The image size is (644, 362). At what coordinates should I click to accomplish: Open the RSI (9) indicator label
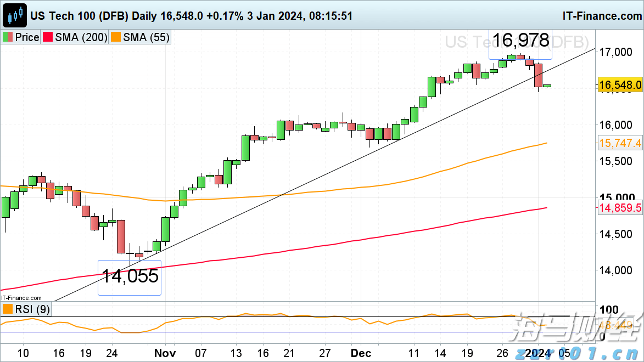(32, 309)
